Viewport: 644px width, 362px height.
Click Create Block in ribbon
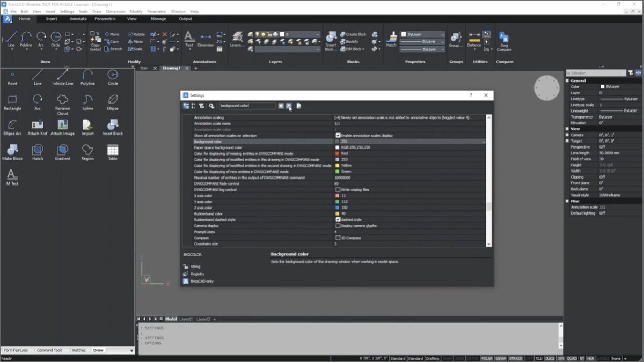[x=353, y=34]
